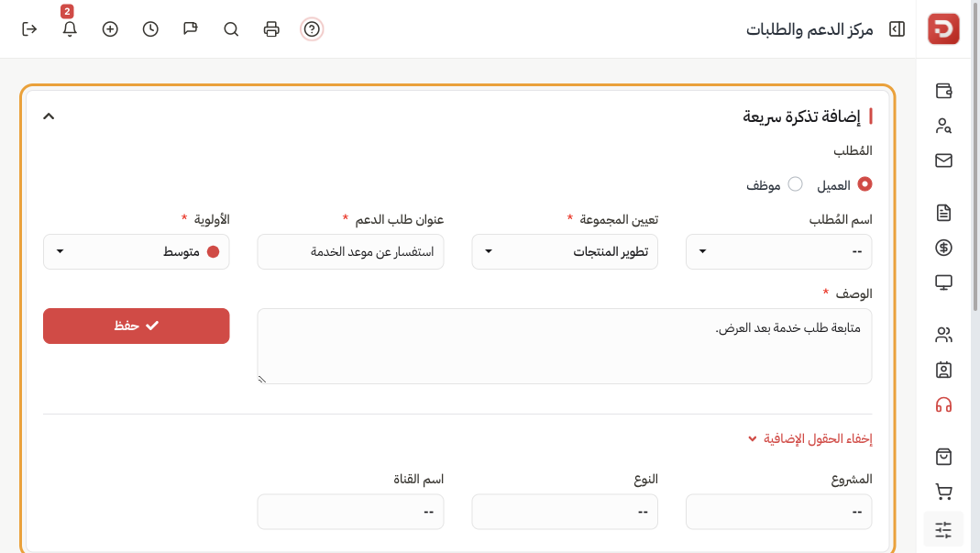Open the dollar circle icon in sidebar

tap(943, 248)
